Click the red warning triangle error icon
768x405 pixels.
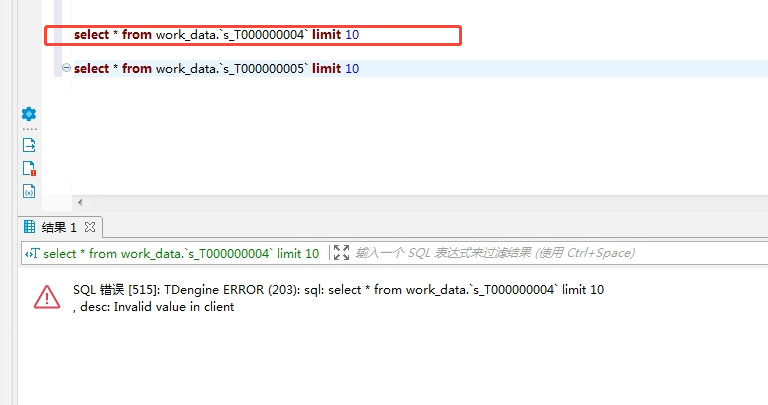[46, 297]
